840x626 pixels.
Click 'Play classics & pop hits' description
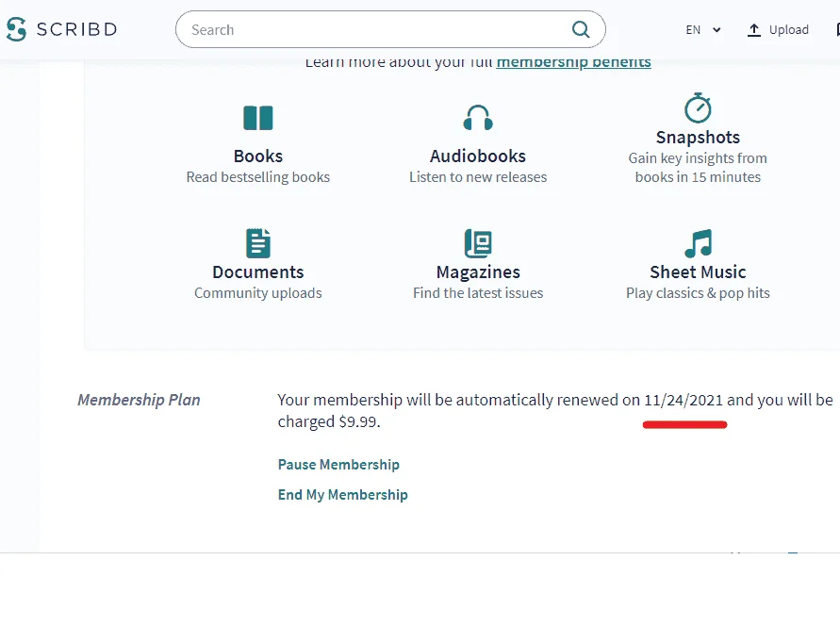click(698, 293)
